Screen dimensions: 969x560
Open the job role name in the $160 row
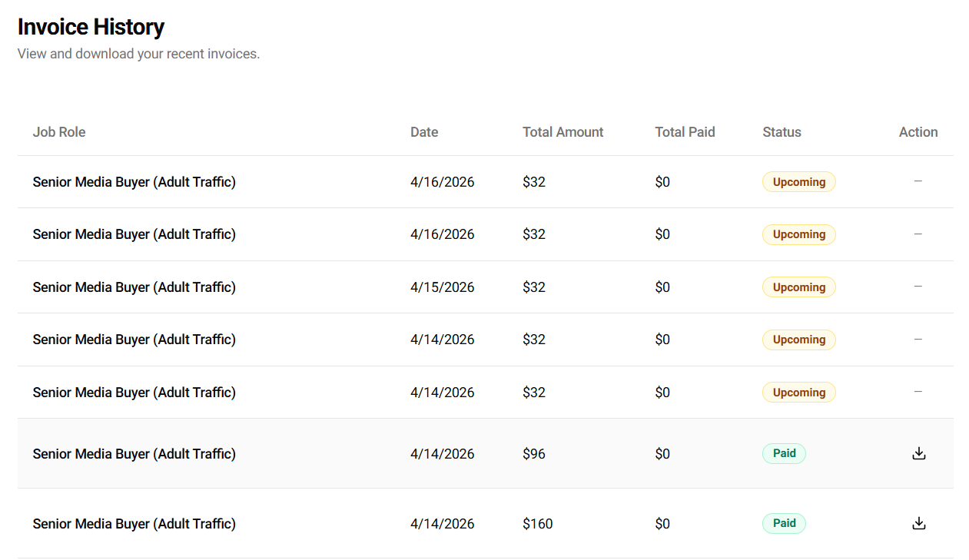(134, 524)
